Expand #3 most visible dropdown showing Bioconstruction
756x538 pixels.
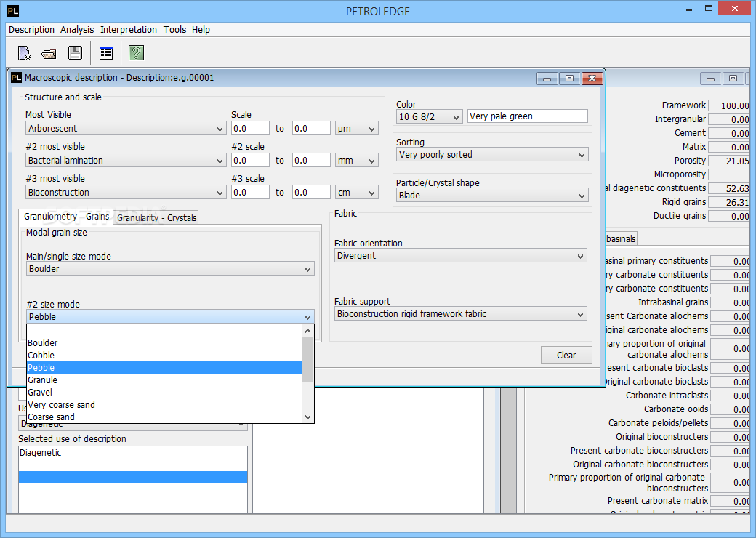point(125,193)
